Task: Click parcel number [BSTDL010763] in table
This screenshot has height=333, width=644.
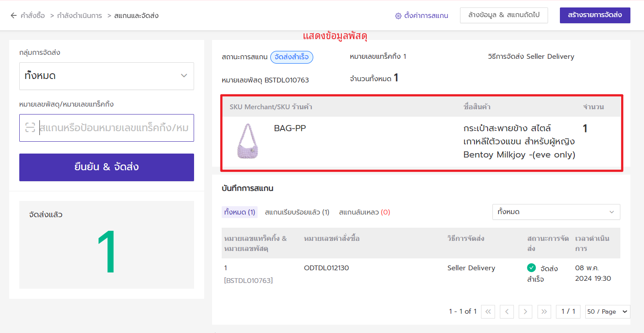Action: (248, 280)
